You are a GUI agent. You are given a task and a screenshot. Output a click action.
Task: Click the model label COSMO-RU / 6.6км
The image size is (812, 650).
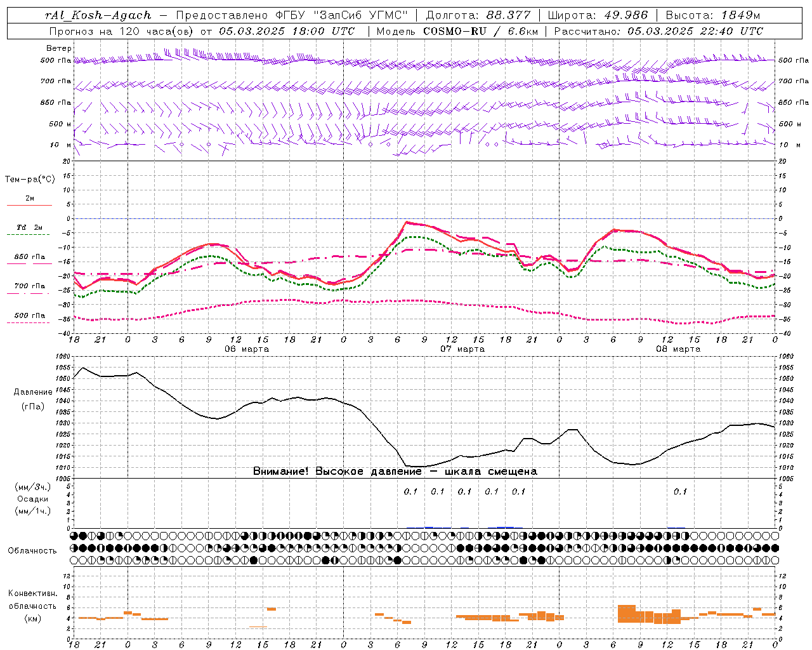[480, 31]
